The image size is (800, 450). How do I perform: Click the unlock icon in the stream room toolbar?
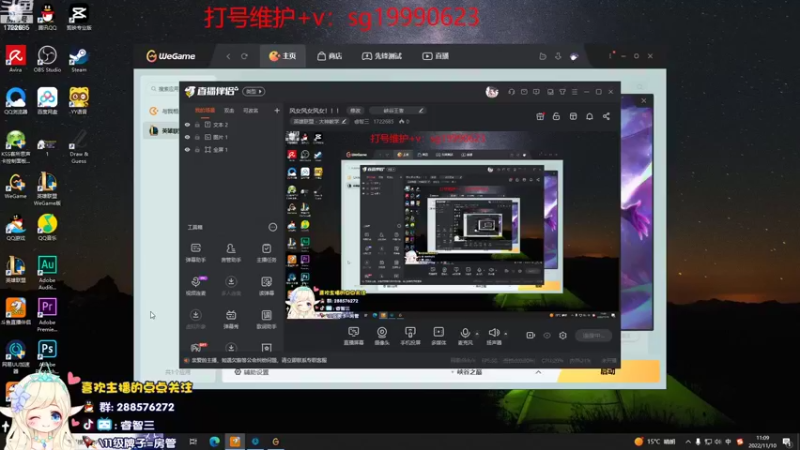(556, 116)
